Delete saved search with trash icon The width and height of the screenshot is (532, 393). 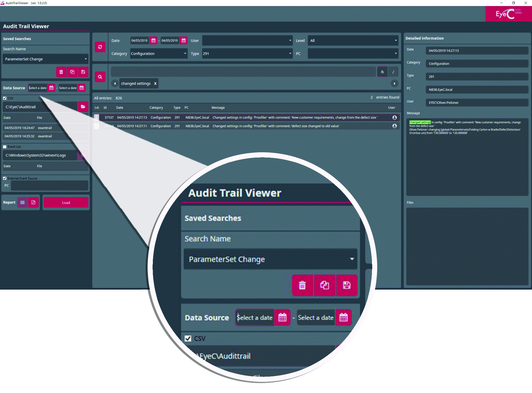click(x=61, y=72)
